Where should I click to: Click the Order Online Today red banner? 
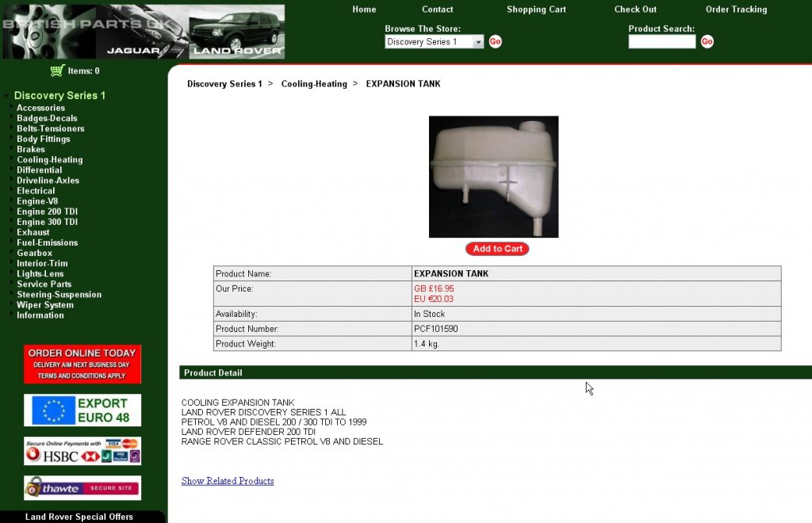pos(82,365)
